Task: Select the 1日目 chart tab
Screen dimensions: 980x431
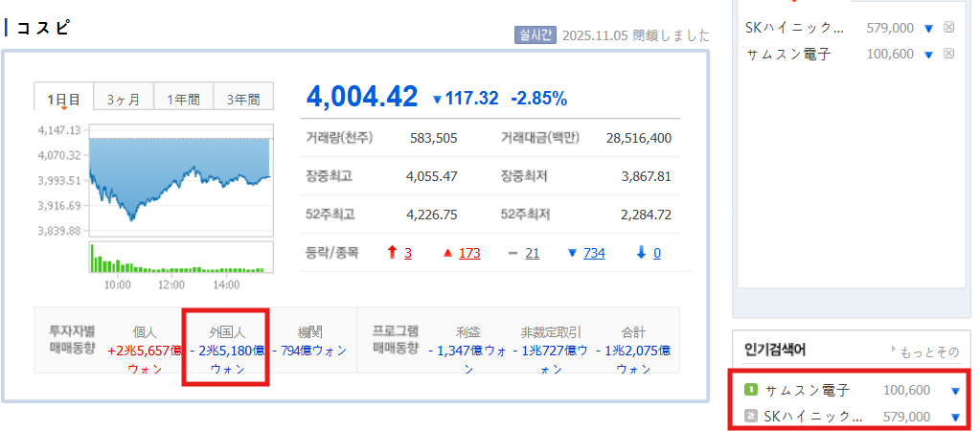Action: point(63,98)
